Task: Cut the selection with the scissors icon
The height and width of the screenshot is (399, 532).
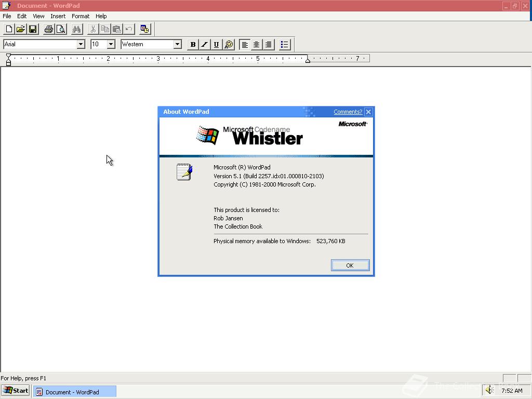Action: tap(93, 29)
